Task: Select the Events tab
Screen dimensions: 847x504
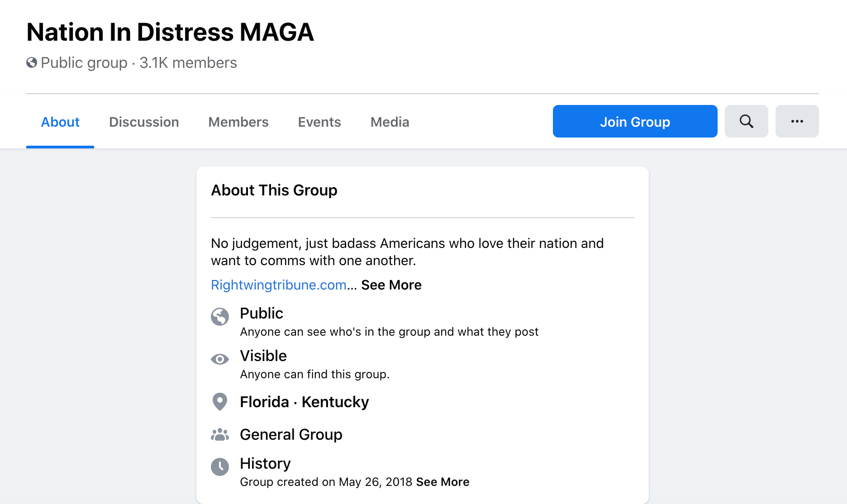Action: 319,122
